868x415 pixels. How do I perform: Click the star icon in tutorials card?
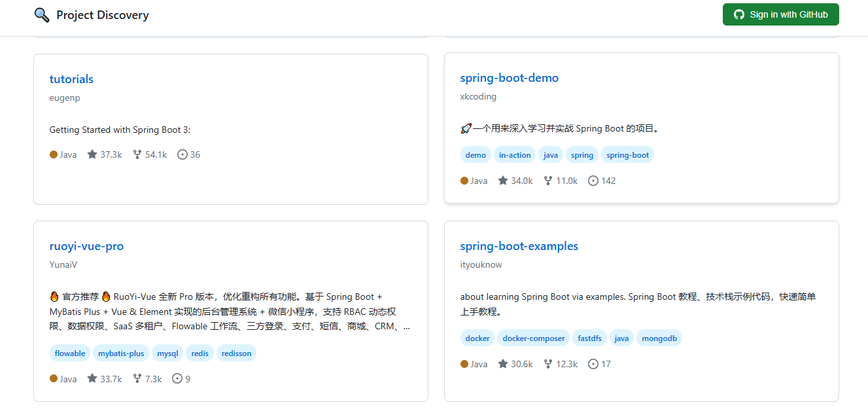92,154
